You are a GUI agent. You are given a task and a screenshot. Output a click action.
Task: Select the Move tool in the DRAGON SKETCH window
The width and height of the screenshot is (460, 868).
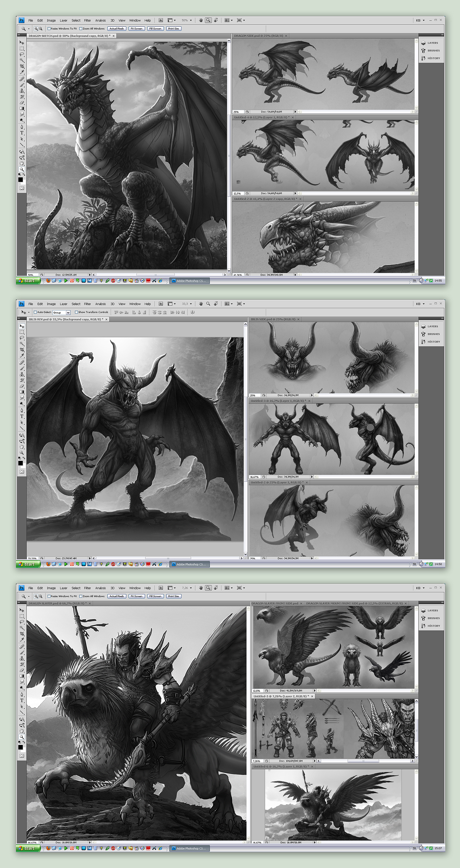coord(21,42)
